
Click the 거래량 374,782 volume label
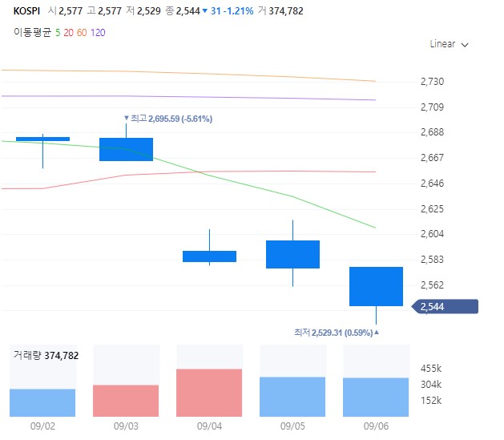coord(46,356)
